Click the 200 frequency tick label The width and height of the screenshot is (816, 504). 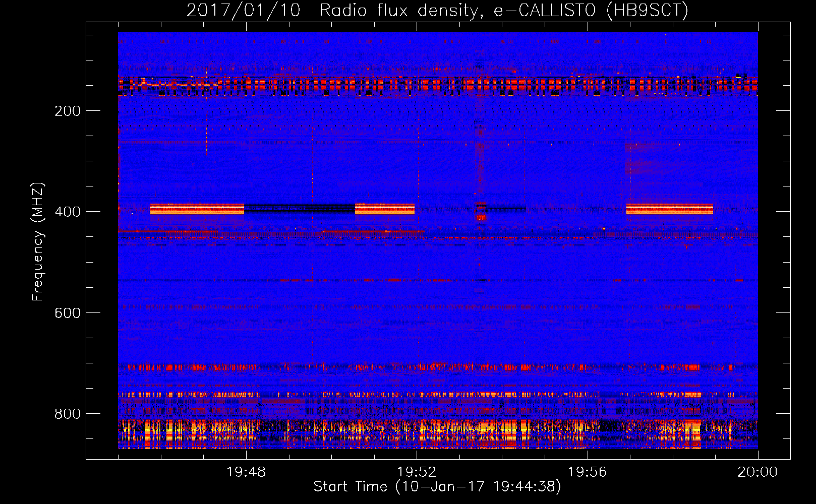(x=68, y=111)
